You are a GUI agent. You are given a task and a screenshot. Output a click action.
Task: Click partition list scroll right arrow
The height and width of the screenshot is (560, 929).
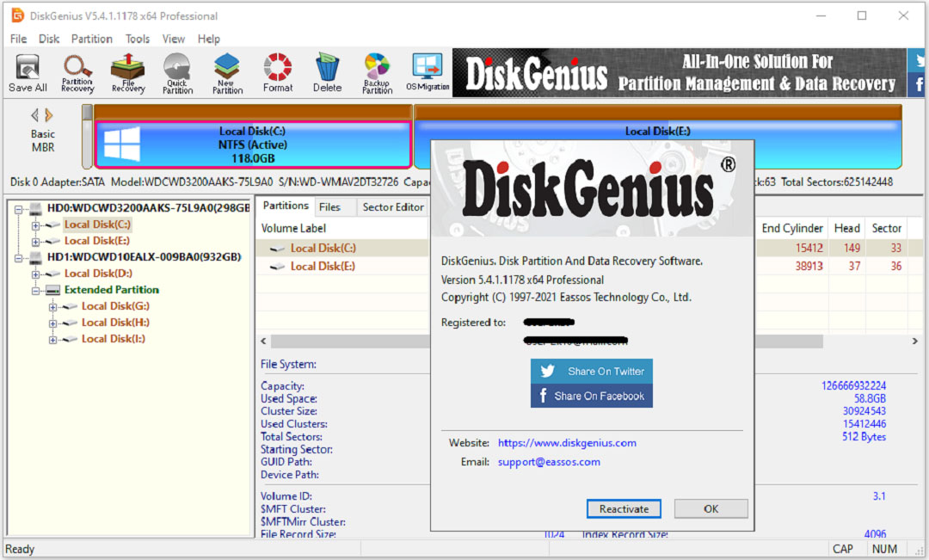914,342
